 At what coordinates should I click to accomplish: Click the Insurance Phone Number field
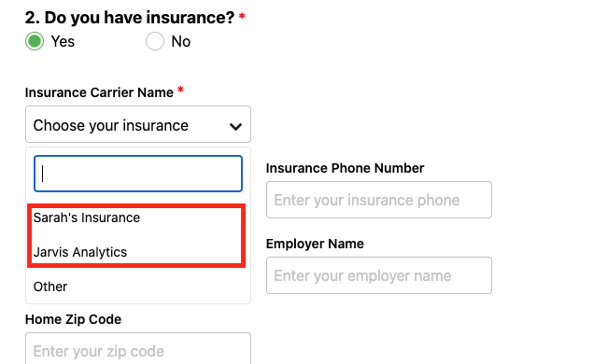pyautogui.click(x=378, y=200)
